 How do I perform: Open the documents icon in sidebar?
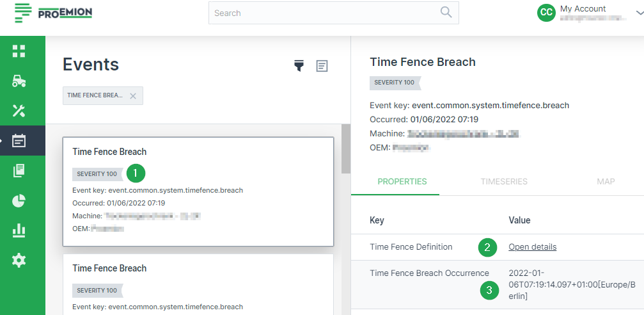point(19,171)
